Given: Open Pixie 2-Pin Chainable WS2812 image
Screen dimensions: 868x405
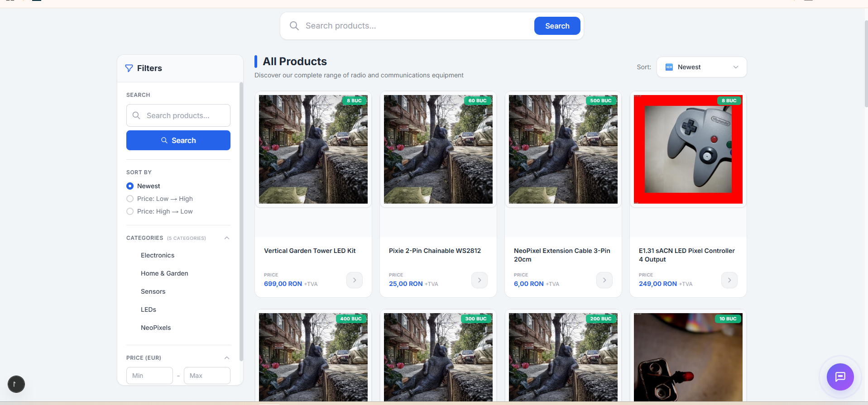Looking at the screenshot, I should tap(438, 149).
